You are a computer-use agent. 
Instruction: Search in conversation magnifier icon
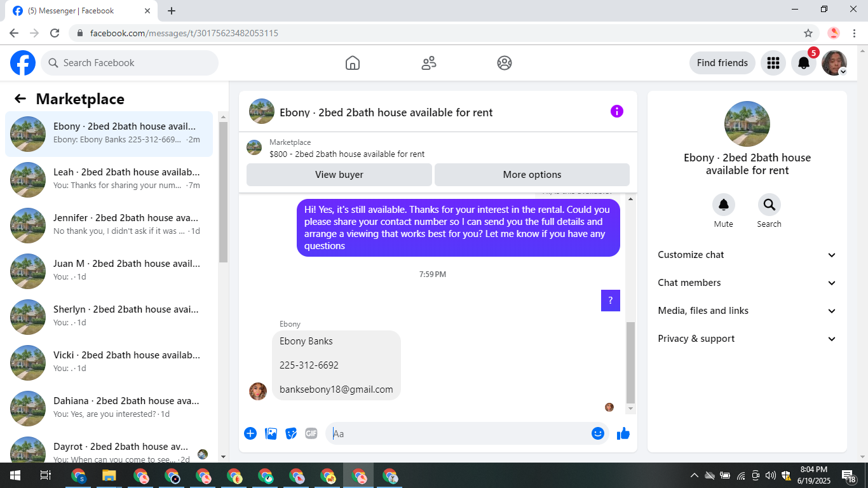tap(770, 205)
